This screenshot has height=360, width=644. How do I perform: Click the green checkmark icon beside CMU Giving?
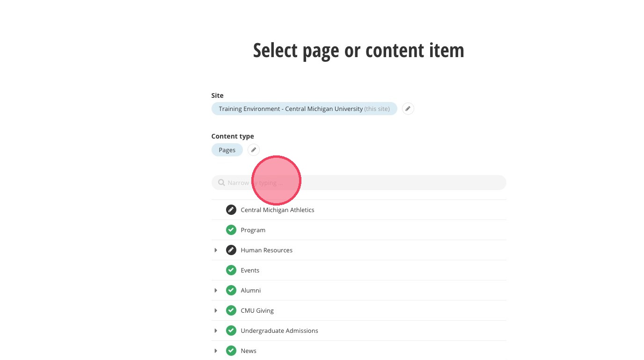coord(231,310)
